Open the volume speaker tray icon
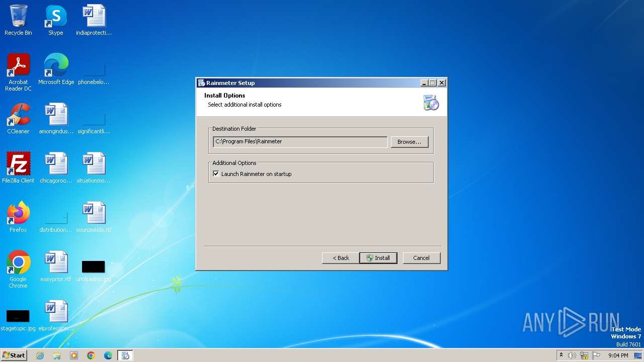 572,355
